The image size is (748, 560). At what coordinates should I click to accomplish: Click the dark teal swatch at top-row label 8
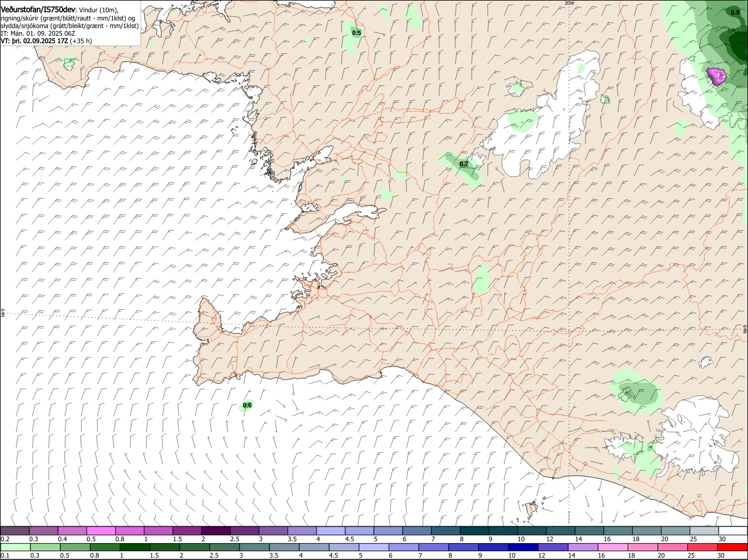tap(475, 531)
